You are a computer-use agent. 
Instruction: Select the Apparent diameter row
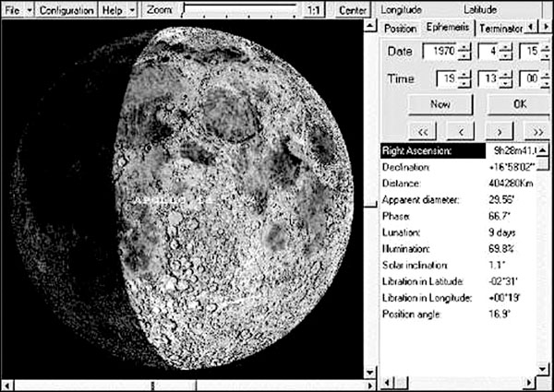click(459, 200)
